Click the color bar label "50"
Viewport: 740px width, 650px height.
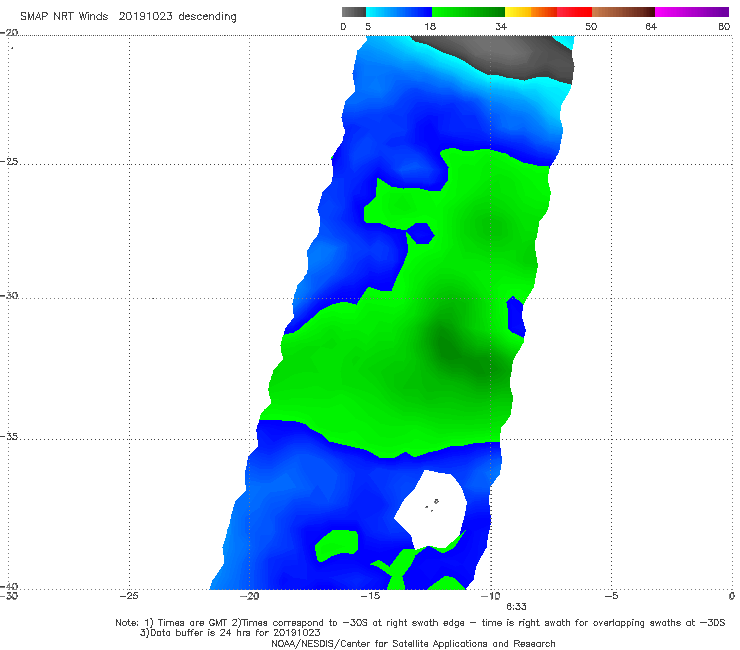(x=591, y=26)
